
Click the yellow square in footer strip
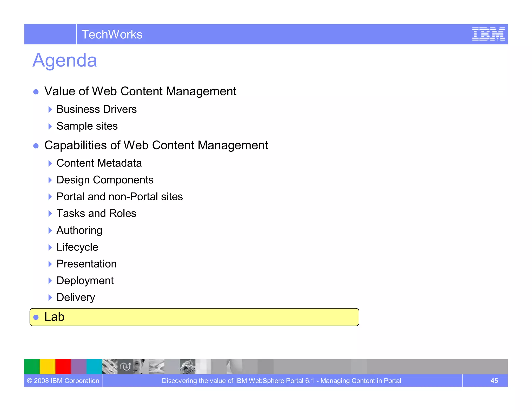(48, 367)
